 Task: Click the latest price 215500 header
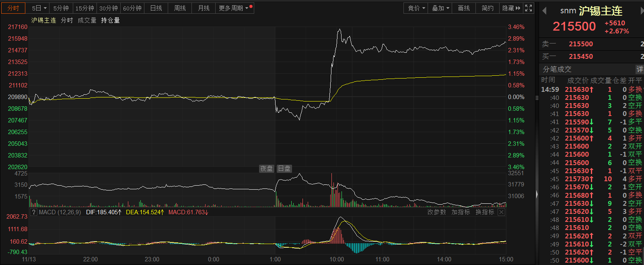point(574,27)
